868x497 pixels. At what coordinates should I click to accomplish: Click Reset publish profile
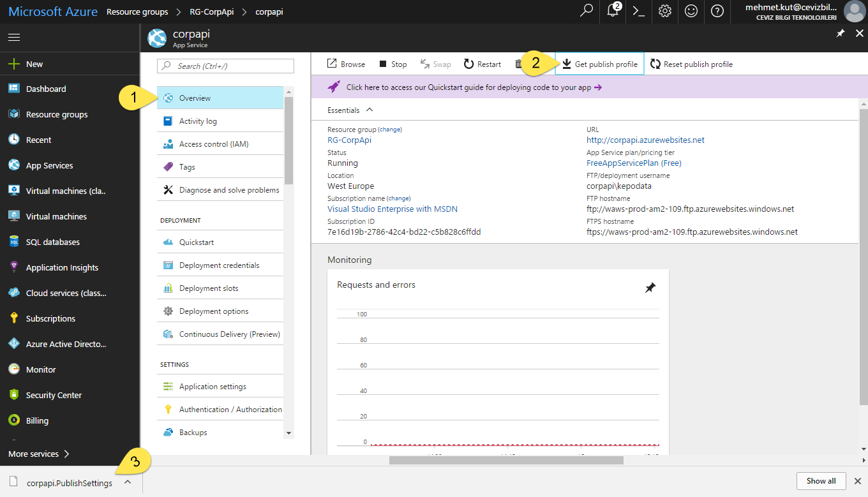coord(691,64)
